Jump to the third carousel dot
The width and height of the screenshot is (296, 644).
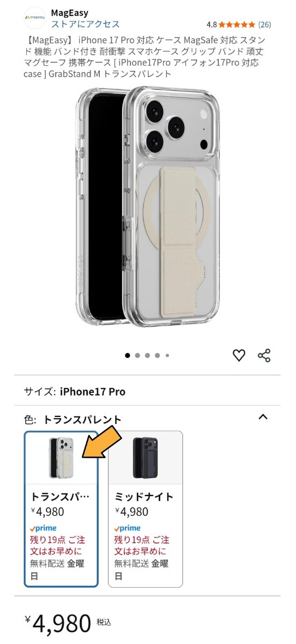[x=147, y=355]
